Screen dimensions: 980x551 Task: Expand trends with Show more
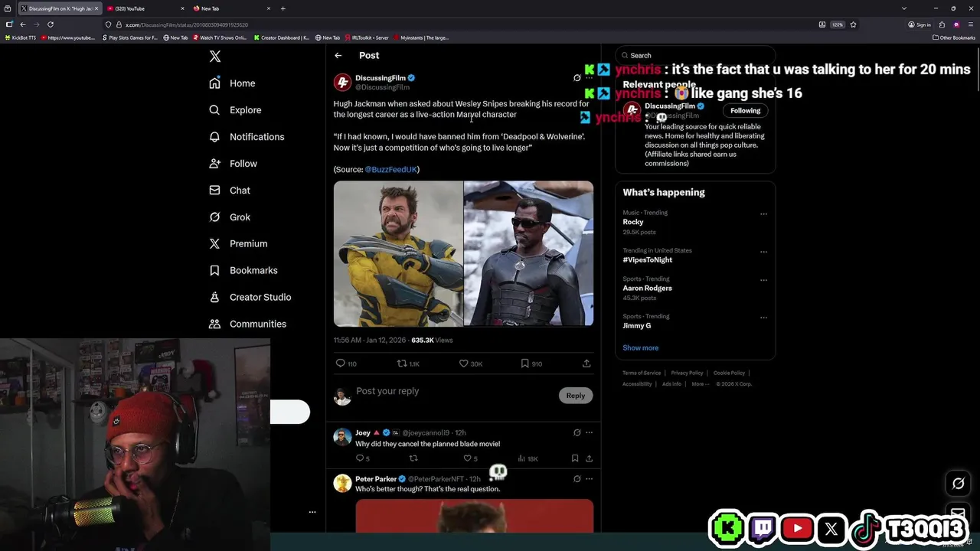(641, 347)
